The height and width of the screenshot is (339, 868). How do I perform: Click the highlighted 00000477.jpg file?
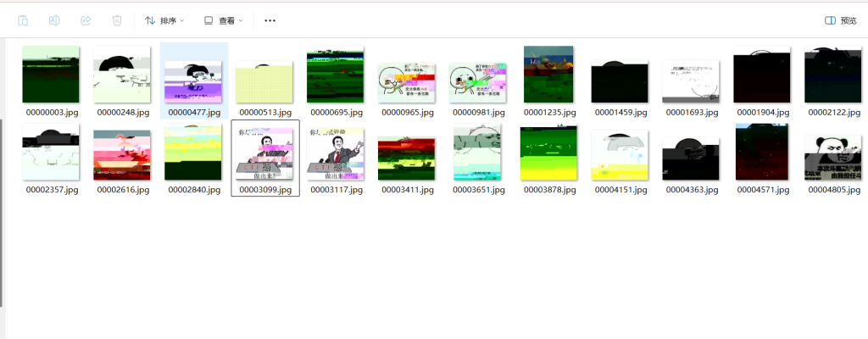point(194,75)
